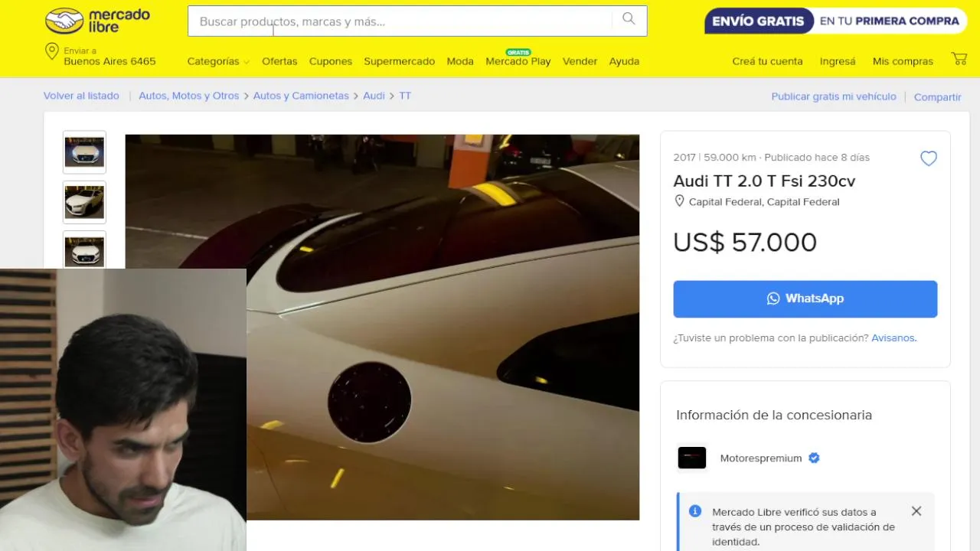Click the location pin for Buenos Aires 6465
Image resolution: width=980 pixels, height=551 pixels.
point(52,52)
